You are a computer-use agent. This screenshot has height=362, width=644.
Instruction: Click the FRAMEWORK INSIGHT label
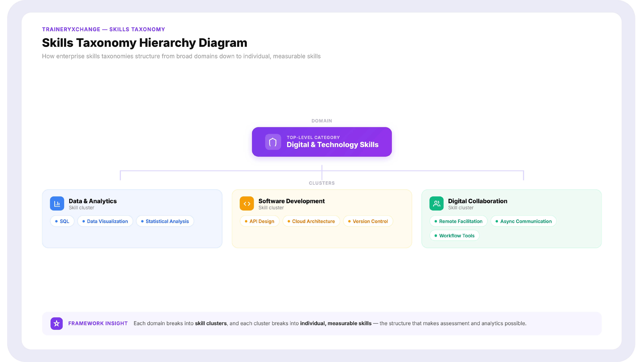pyautogui.click(x=98, y=324)
